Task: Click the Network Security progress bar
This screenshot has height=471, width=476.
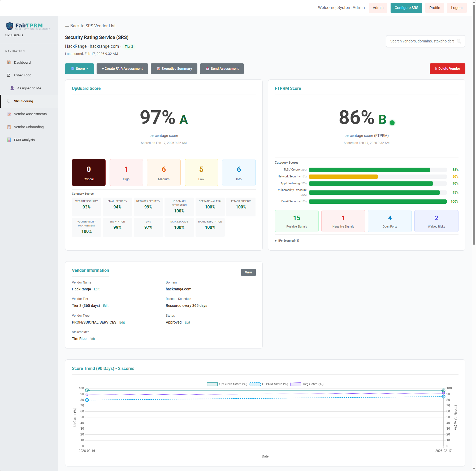Action: coord(377,177)
